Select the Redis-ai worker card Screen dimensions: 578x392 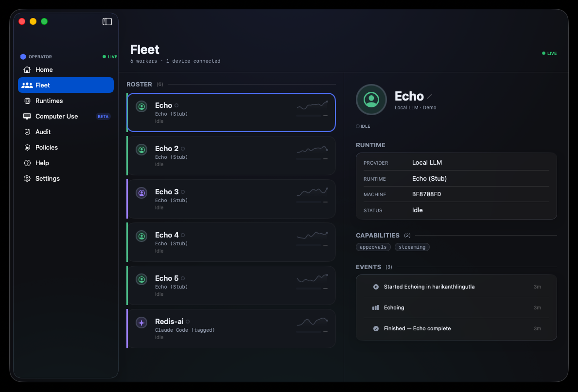pyautogui.click(x=231, y=329)
